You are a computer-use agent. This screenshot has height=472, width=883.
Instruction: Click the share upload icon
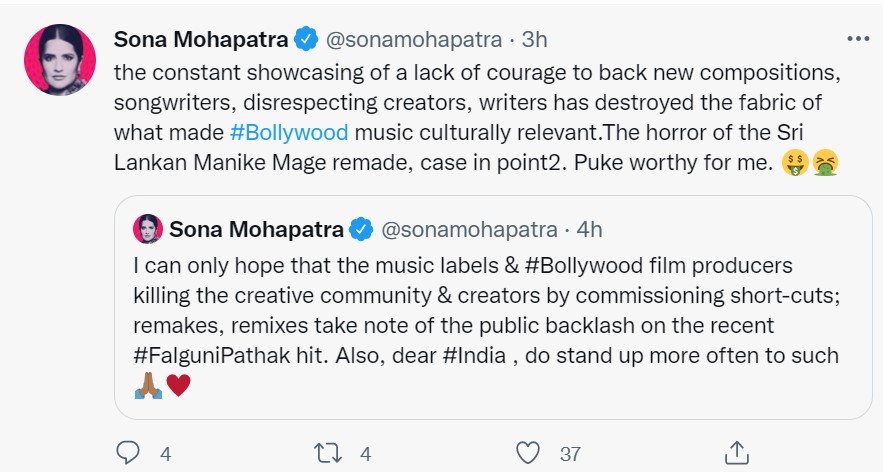[736, 452]
